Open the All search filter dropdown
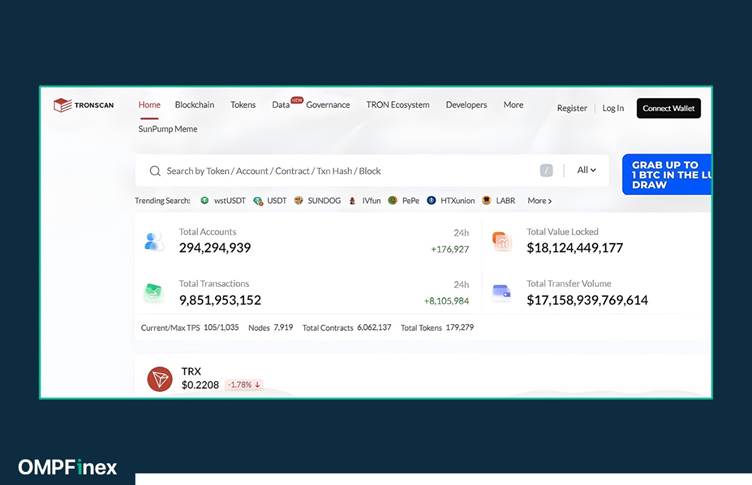The width and height of the screenshot is (752, 485). tap(586, 170)
